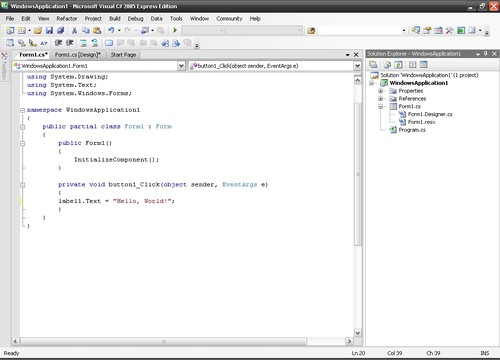Click the green Start Page toolbar icon
Image resolution: width=500 pixels, height=360 pixels.
pos(461,31)
